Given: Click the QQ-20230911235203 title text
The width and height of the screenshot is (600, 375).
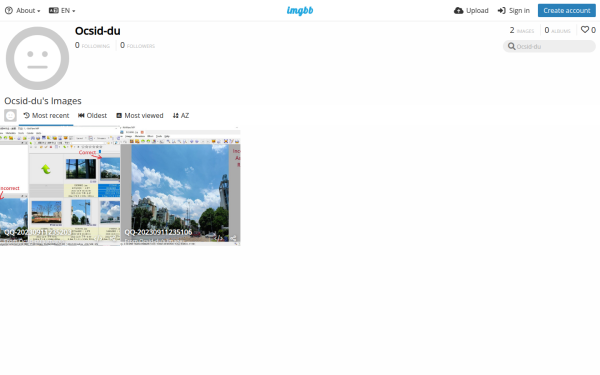Looking at the screenshot, I should click(x=38, y=232).
